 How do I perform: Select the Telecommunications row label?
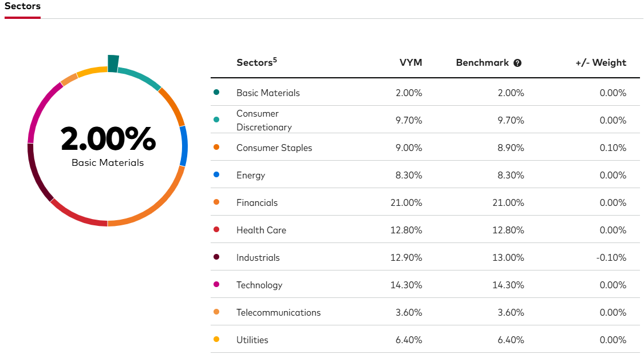278,312
